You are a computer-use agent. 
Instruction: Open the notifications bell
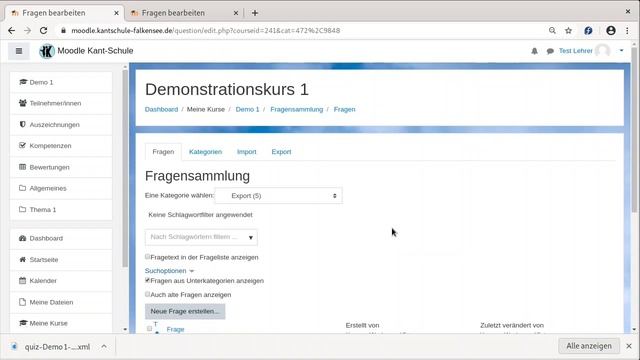tap(534, 51)
